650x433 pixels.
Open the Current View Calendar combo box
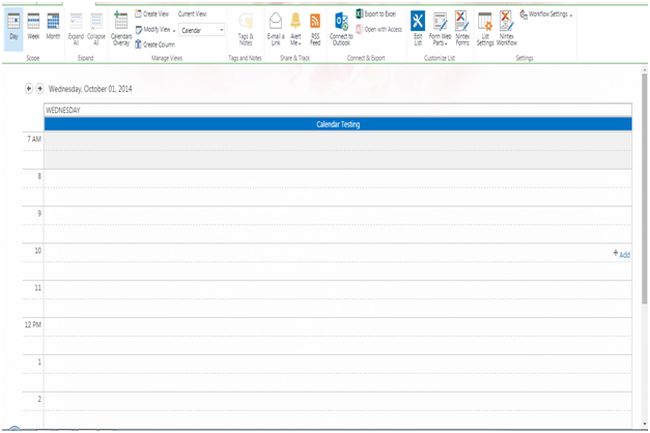point(202,30)
